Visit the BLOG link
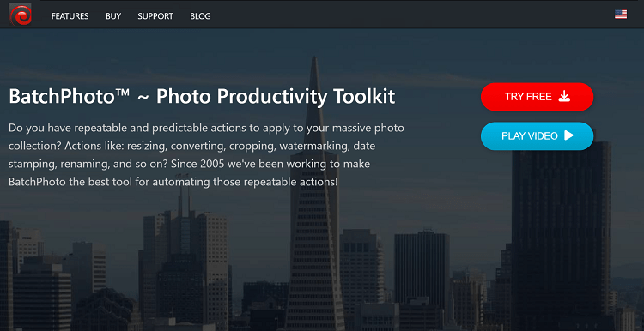Viewport: 644px width, 331px height. click(x=200, y=16)
